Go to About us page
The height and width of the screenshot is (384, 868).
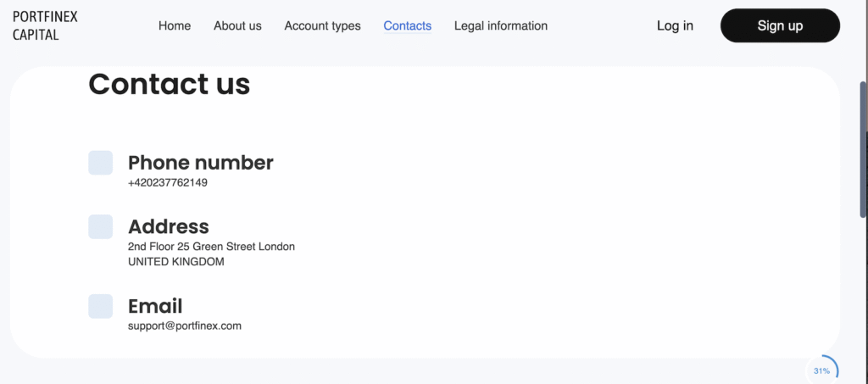237,26
